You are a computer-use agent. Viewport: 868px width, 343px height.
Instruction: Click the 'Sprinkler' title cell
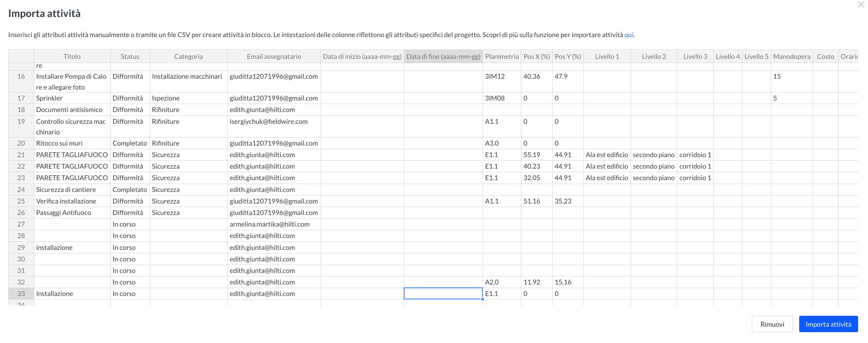72,98
